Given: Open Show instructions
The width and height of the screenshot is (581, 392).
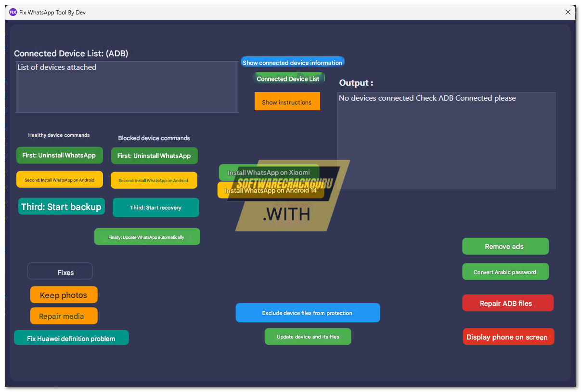Looking at the screenshot, I should pos(287,102).
